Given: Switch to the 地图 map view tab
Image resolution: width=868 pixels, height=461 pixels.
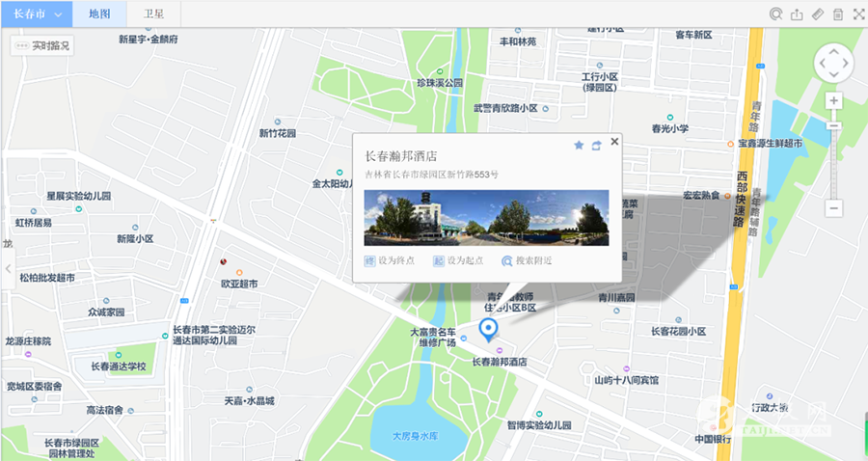Looking at the screenshot, I should 98,14.
